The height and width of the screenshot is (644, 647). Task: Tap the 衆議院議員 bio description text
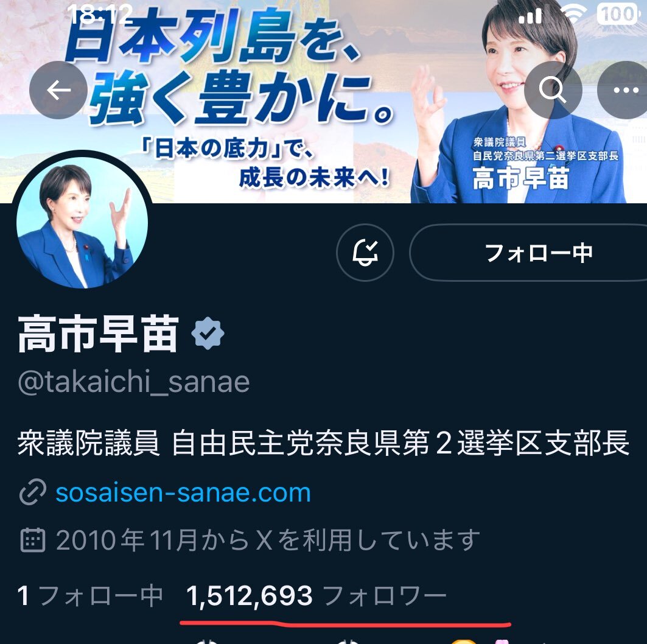click(x=324, y=443)
